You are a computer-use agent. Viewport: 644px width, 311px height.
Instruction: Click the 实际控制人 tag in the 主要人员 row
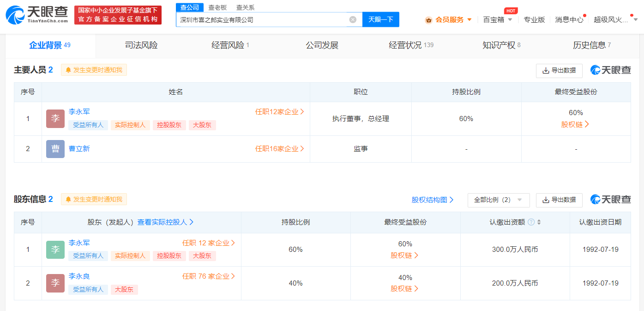tap(130, 125)
